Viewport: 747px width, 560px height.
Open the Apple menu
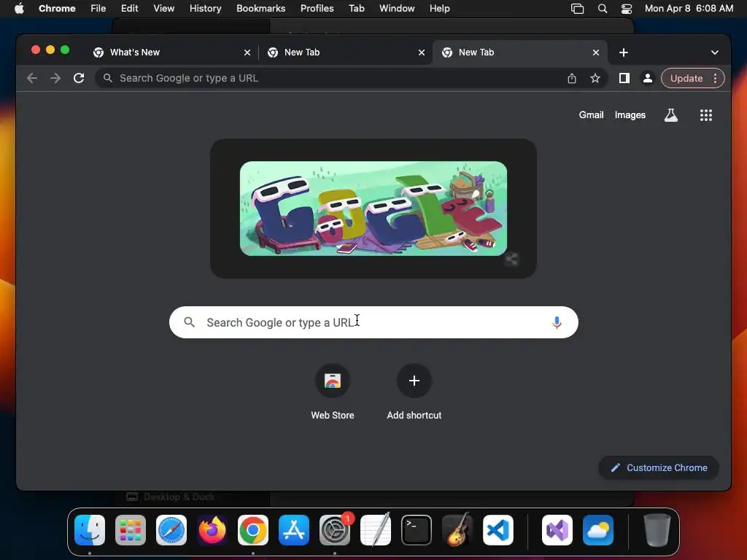(19, 9)
